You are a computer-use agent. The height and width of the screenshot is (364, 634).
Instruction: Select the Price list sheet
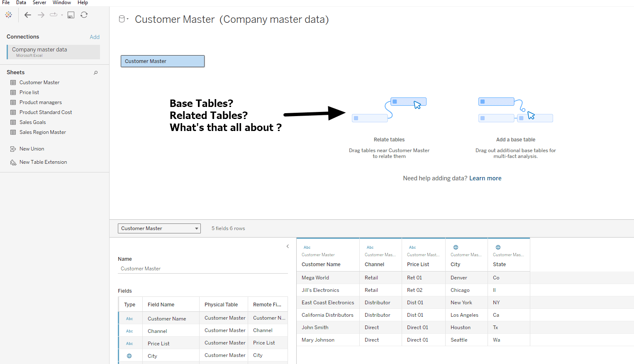point(29,92)
